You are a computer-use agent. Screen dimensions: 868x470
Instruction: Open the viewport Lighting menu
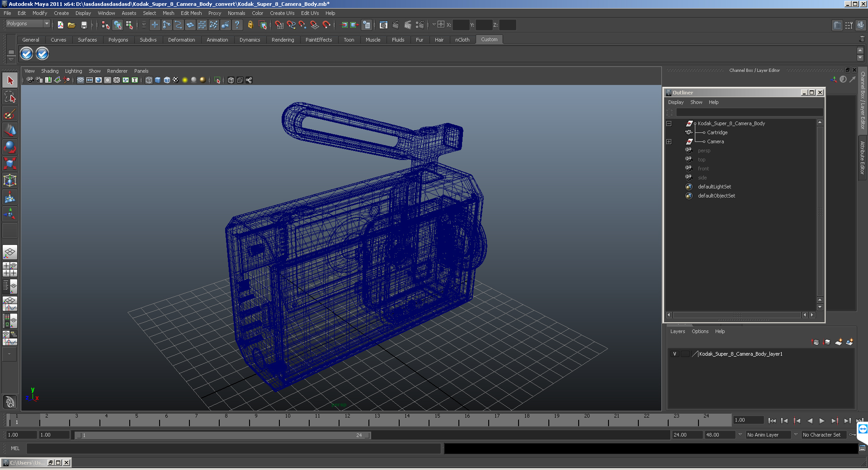pos(73,71)
